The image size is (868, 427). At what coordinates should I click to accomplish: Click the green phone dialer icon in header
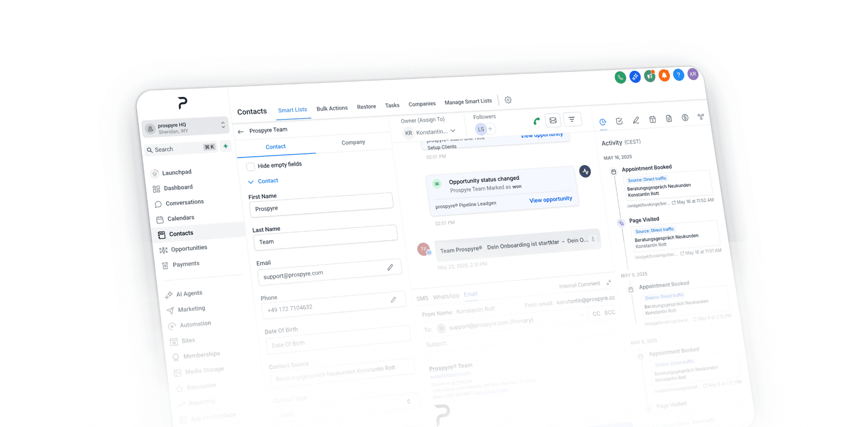pos(620,77)
